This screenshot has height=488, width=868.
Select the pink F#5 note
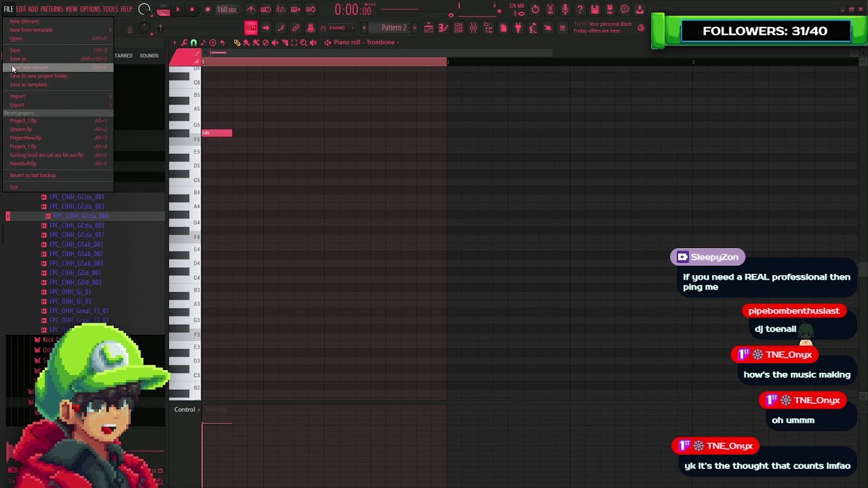217,133
